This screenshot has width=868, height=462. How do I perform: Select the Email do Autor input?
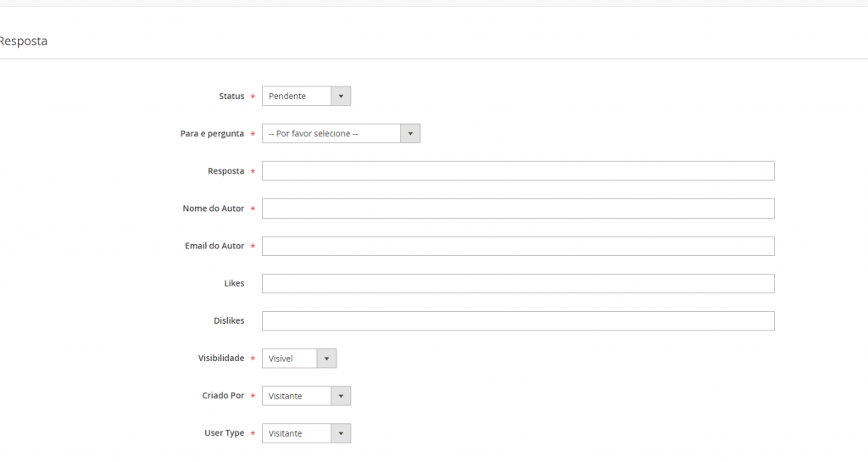[518, 246]
